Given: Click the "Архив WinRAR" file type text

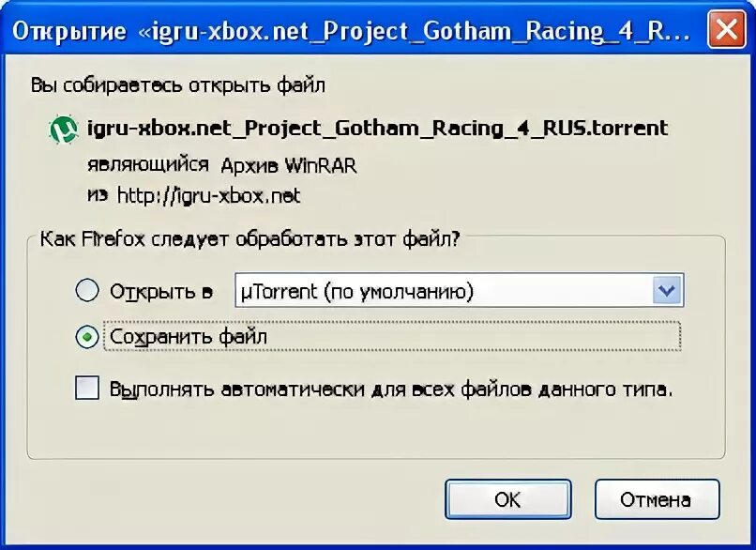Looking at the screenshot, I should pos(288,165).
